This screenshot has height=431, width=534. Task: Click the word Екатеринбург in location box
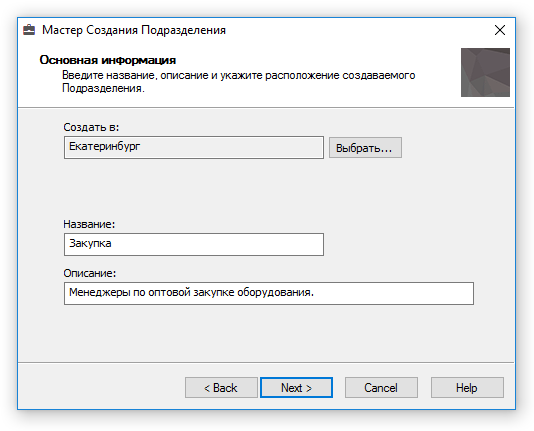105,147
